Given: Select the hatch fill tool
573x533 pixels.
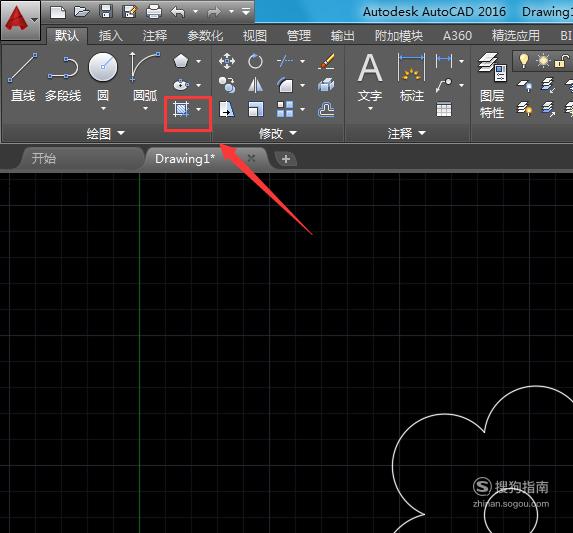Looking at the screenshot, I should tap(181, 109).
